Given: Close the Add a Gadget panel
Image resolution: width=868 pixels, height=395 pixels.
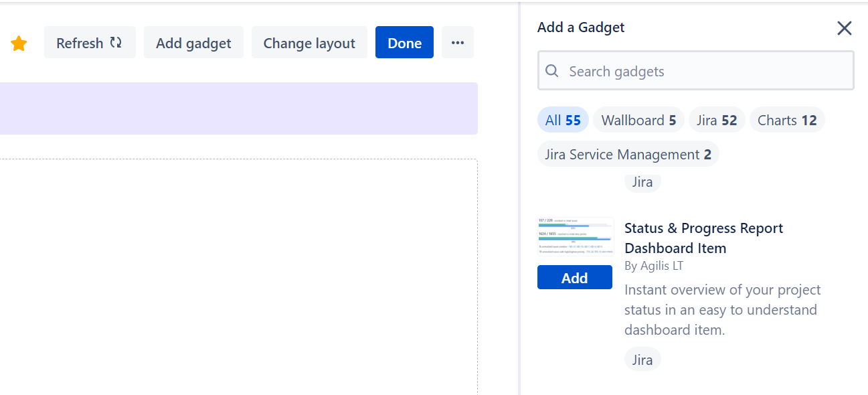Looking at the screenshot, I should [844, 28].
